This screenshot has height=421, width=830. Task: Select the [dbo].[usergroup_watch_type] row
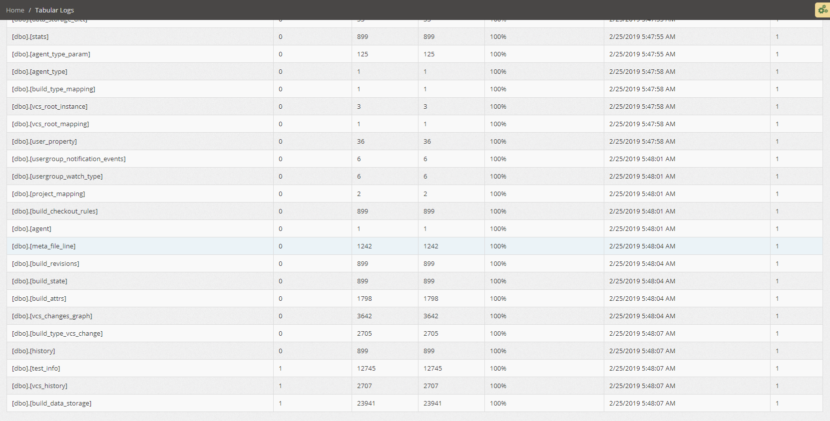click(56, 176)
